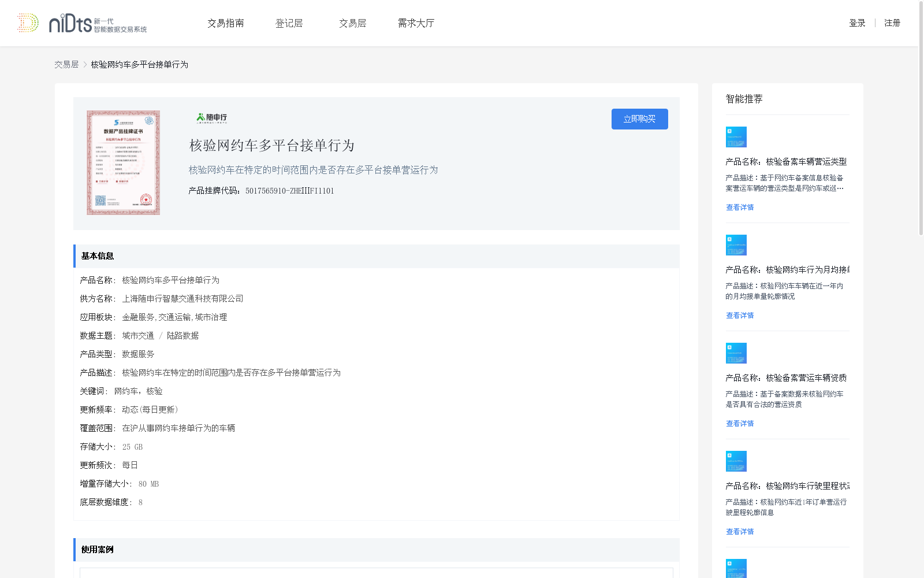Click 查看详情 for 核验备案车辆营运类型
This screenshot has height=578, width=924.
coord(740,208)
